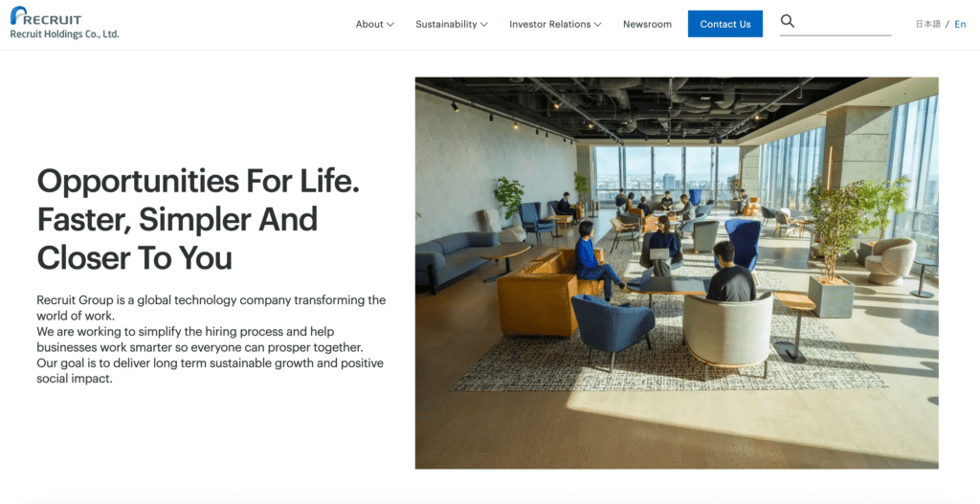Select the En language option
This screenshot has width=980, height=504.
coord(960,24)
